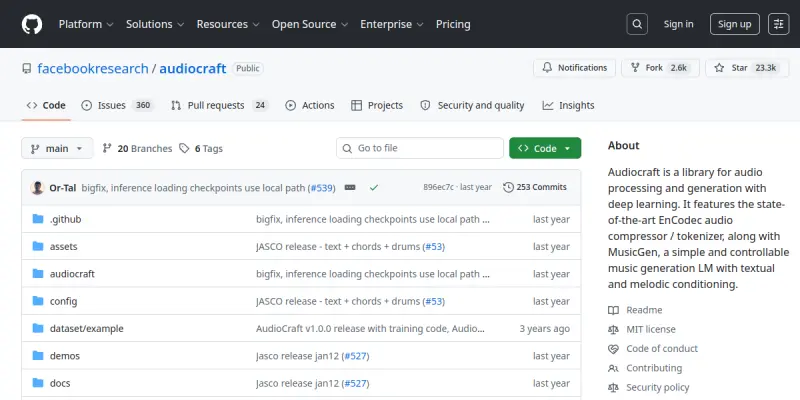Open the 6 Tags link
800x400 pixels.
pos(201,148)
